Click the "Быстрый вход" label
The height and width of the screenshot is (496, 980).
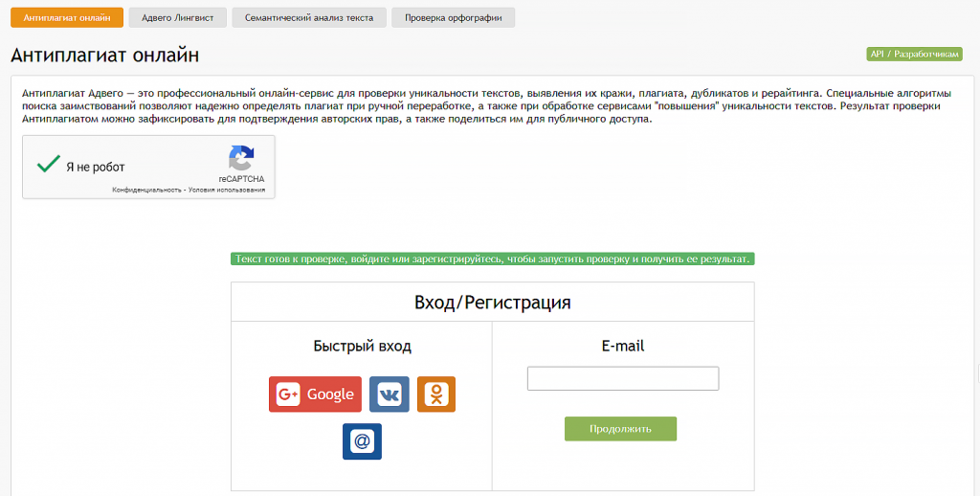[x=363, y=347]
